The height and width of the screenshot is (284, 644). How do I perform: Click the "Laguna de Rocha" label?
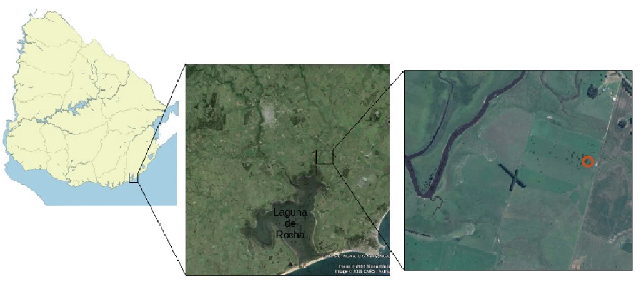coord(290,224)
